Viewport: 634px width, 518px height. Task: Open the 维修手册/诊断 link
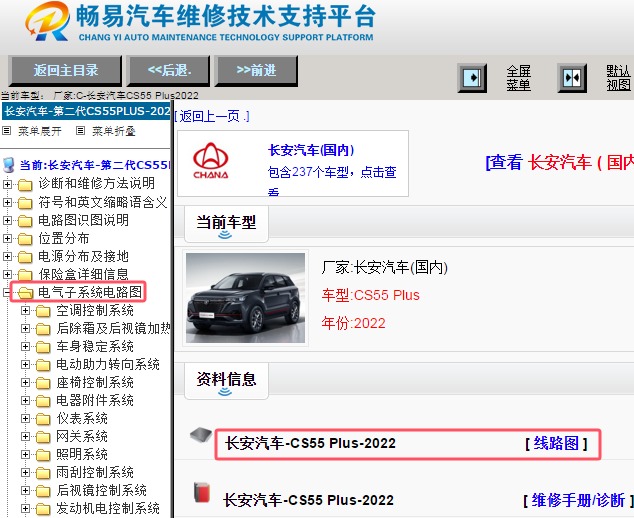[578, 501]
